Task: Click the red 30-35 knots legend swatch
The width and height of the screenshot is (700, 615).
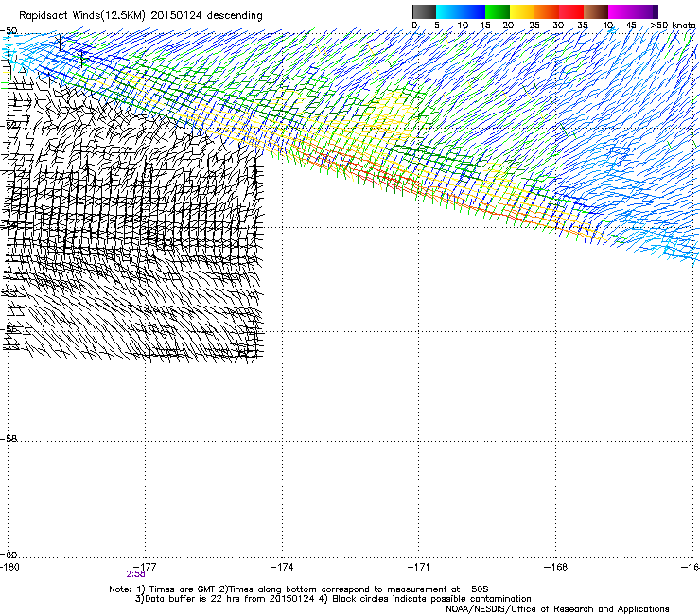Action: coord(571,11)
